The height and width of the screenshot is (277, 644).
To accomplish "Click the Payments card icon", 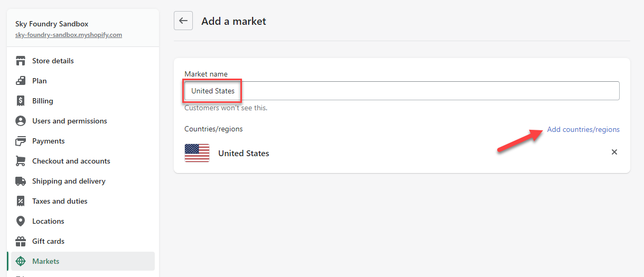I will pos(21,141).
